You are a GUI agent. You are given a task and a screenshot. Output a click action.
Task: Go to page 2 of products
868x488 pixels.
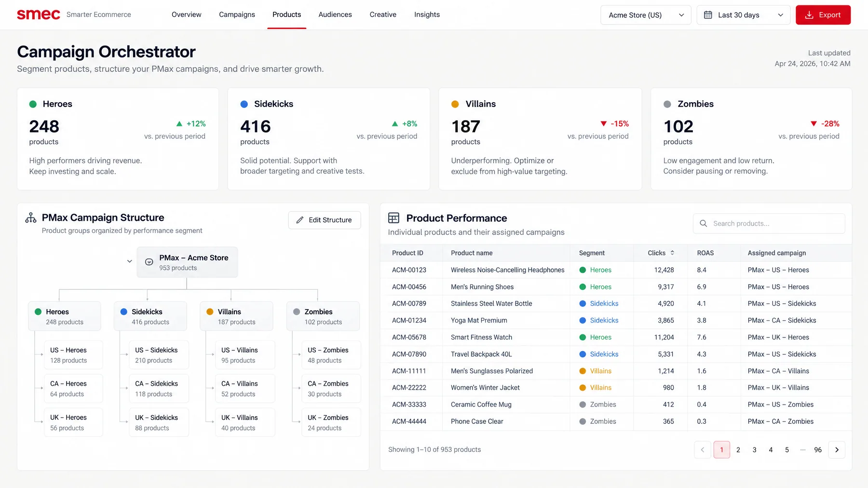click(738, 449)
